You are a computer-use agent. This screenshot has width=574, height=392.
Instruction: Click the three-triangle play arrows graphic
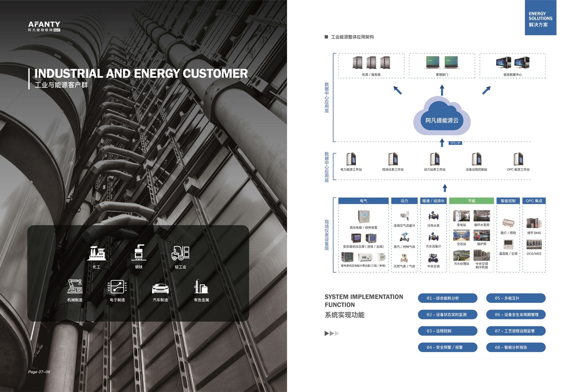coord(332,333)
